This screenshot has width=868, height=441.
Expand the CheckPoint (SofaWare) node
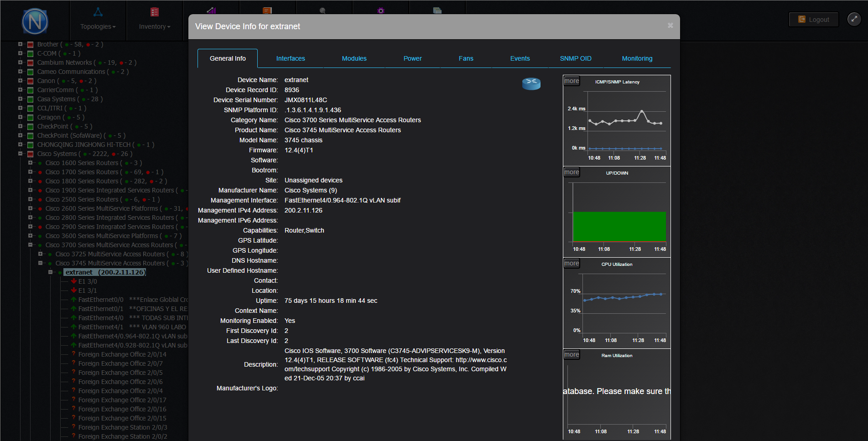coord(20,135)
